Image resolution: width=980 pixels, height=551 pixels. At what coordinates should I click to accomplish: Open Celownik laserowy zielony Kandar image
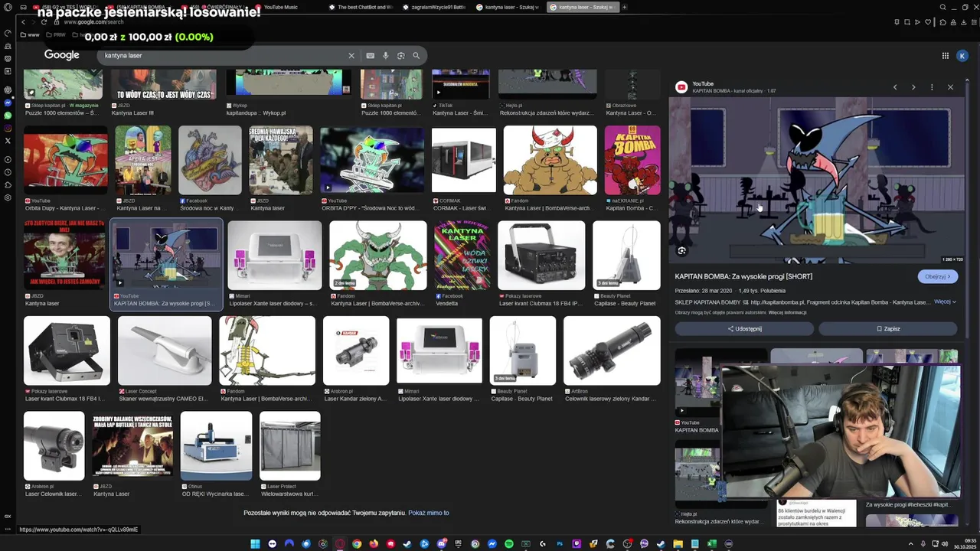coord(612,350)
